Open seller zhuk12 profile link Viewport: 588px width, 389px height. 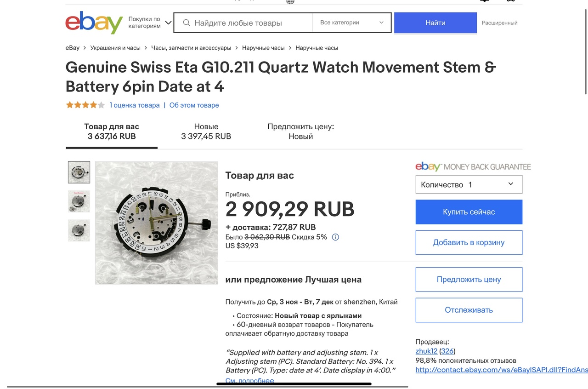click(x=426, y=351)
